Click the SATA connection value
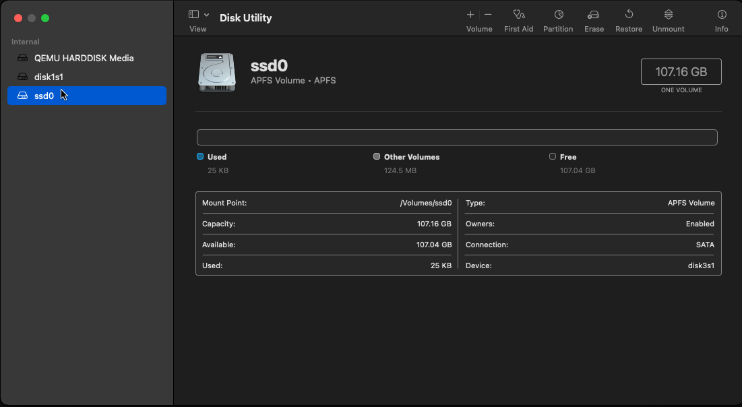 point(705,245)
